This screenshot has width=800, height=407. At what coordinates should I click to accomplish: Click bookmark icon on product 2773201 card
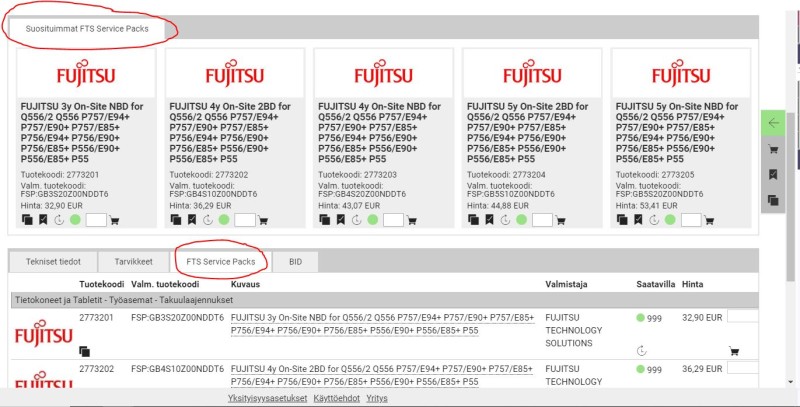point(43,220)
